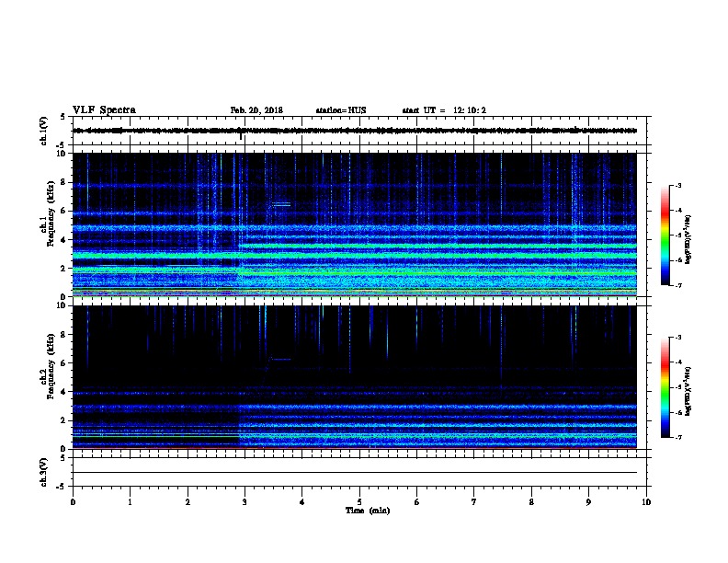Image resolution: width=728 pixels, height=563 pixels.
Task: Pick the ch.2 spectrogram color scale bar
Action: [x=665, y=387]
